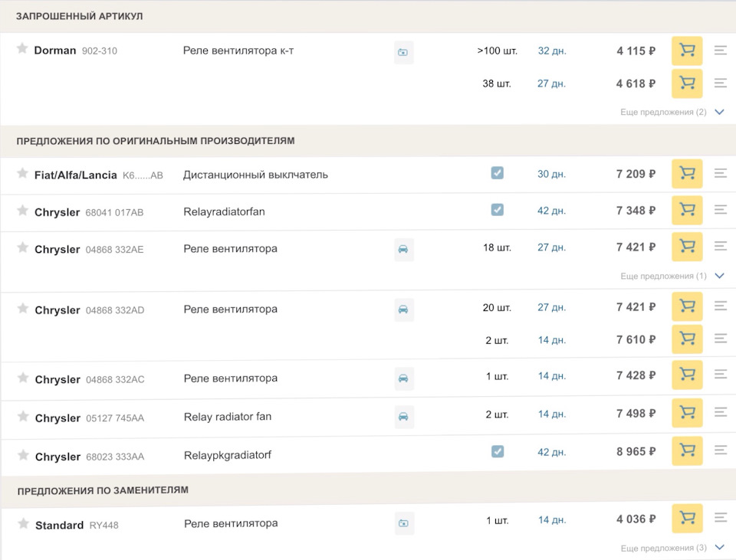Toggle checkmark on Chrysler 68023 333AA row
Viewport: 736px width, 560px height.
tap(497, 451)
